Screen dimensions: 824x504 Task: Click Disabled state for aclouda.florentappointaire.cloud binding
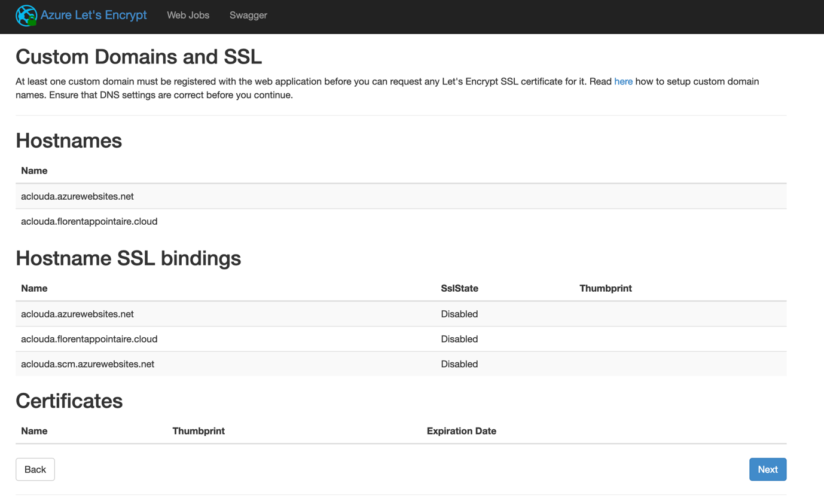pos(459,339)
